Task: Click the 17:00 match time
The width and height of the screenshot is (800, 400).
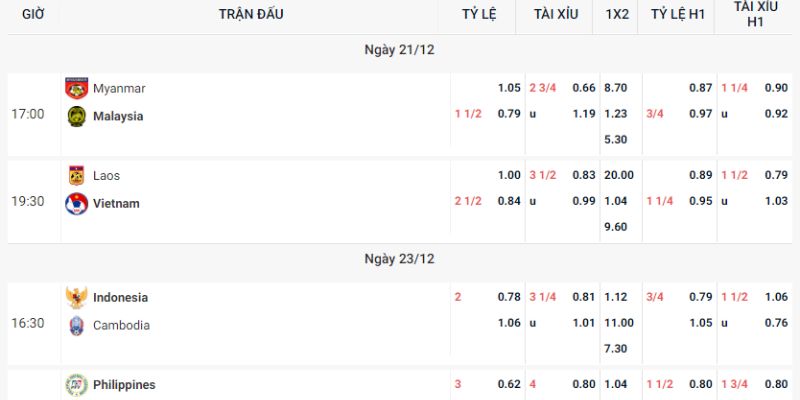Action: click(28, 114)
